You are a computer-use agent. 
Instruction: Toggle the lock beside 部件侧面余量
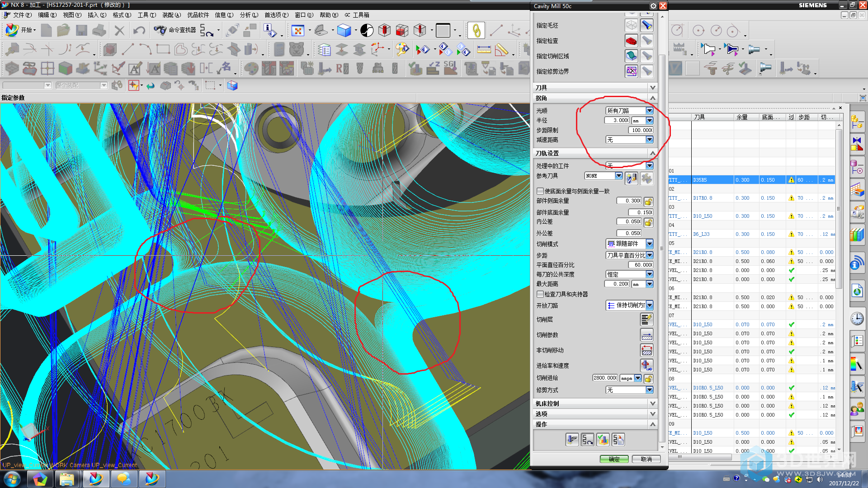648,201
